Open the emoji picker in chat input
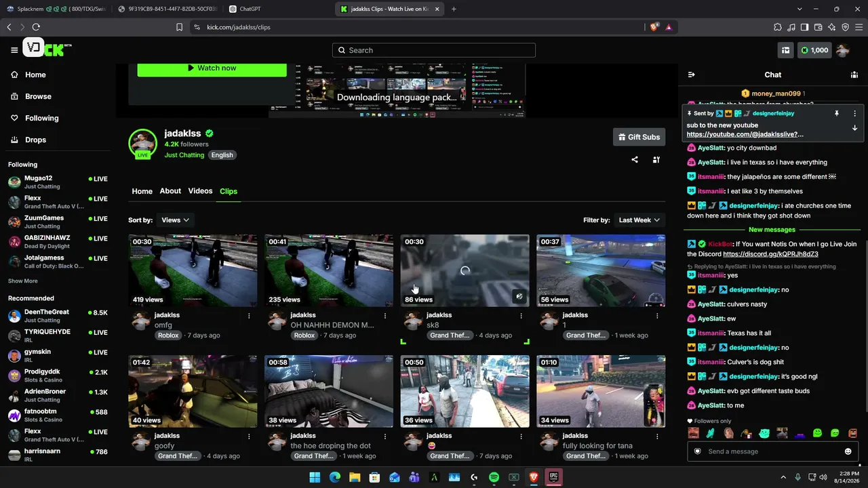868x488 pixels. (x=848, y=451)
